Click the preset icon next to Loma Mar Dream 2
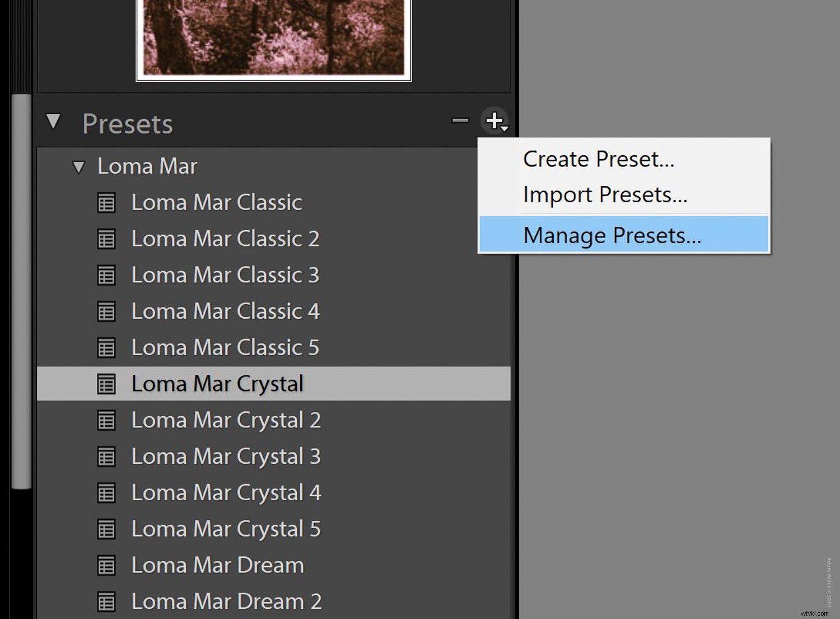The image size is (840, 619). pos(106,601)
